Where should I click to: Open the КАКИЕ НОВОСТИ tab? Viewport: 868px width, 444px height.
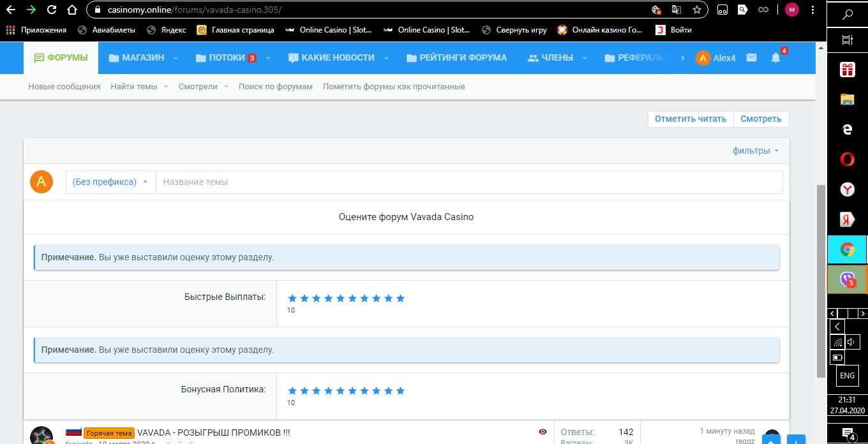click(331, 57)
